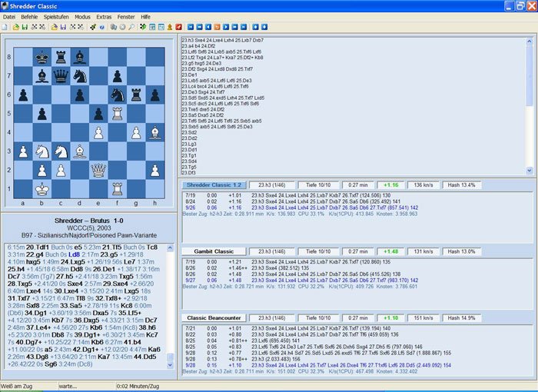This screenshot has height=392, width=538.
Task: Open the Modus menu
Action: pos(82,17)
